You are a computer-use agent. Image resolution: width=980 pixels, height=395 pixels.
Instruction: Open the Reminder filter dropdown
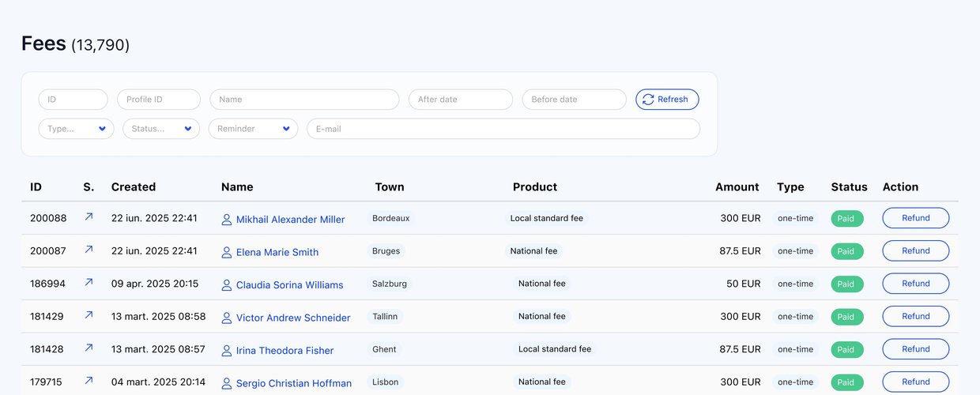point(253,129)
